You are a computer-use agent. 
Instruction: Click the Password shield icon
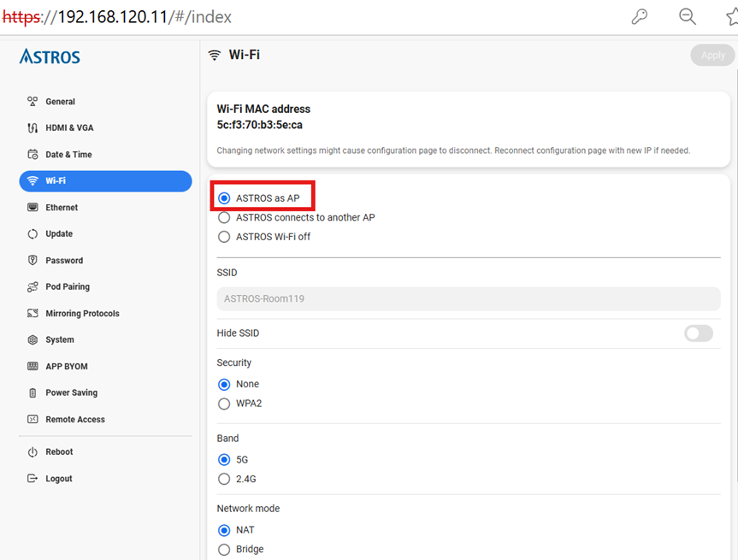[x=32, y=261]
